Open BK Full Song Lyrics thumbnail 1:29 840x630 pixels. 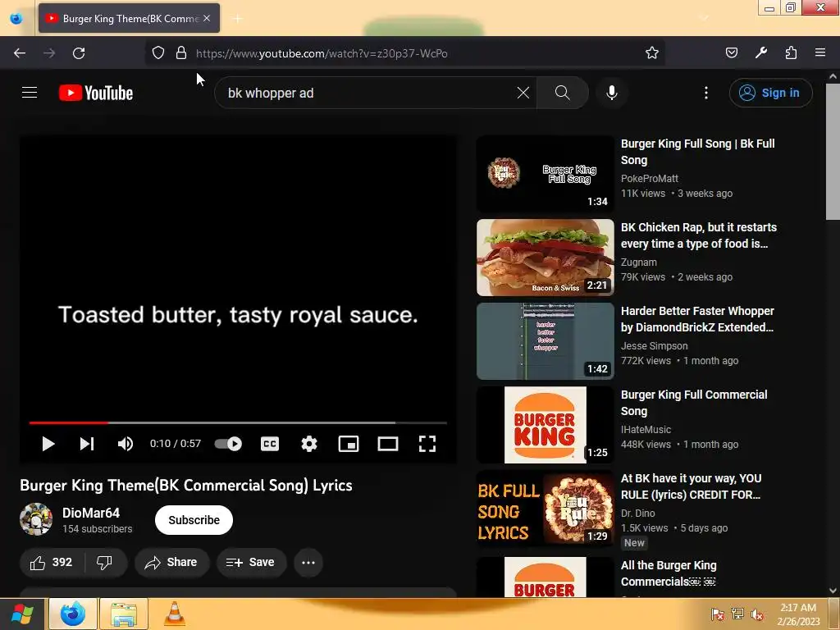click(546, 509)
